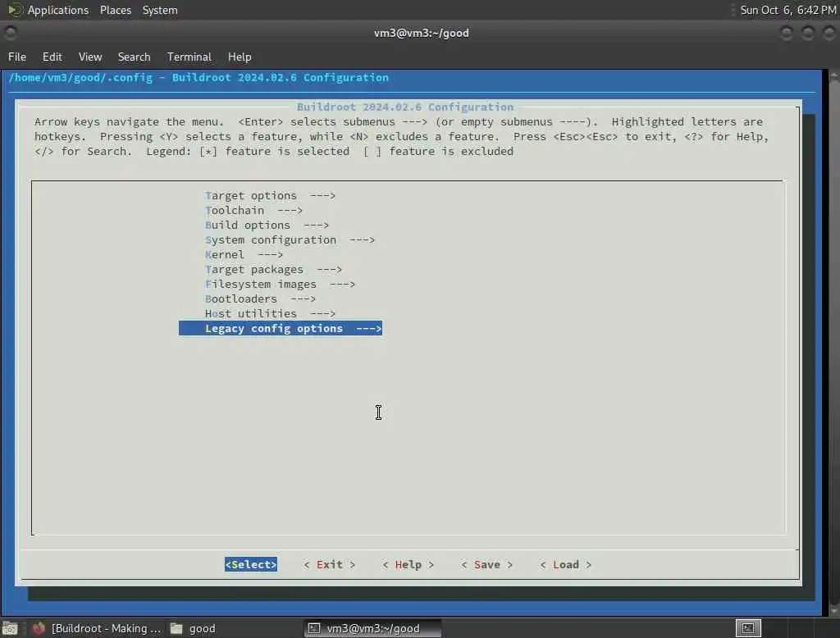The image size is (840, 638).
Task: Click the Buildroot 2024.02.6 Configuration dialog title
Action: coord(405,107)
